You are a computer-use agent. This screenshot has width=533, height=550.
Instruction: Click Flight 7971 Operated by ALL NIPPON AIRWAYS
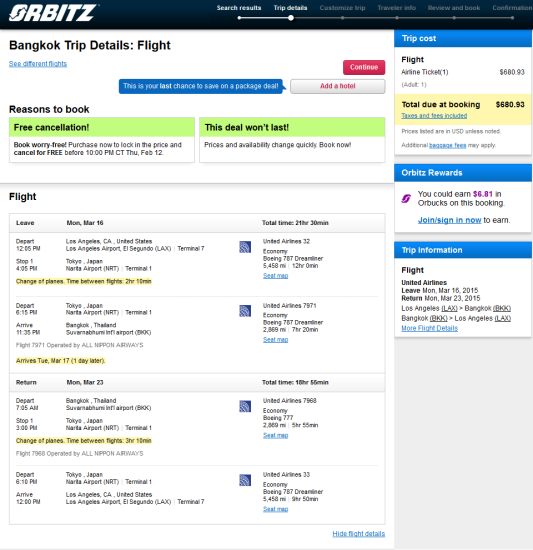(x=80, y=345)
